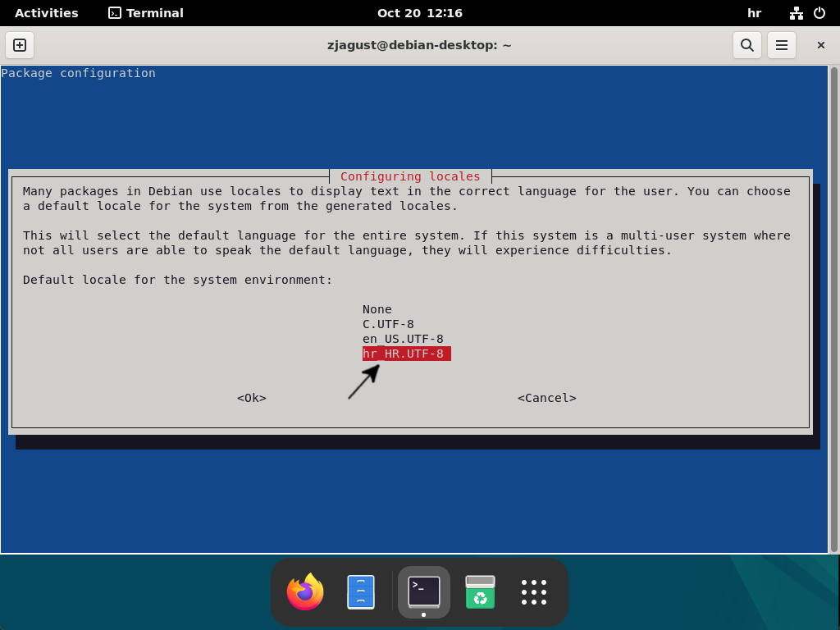
Task: Show all applications from the dock grid icon
Action: [533, 591]
